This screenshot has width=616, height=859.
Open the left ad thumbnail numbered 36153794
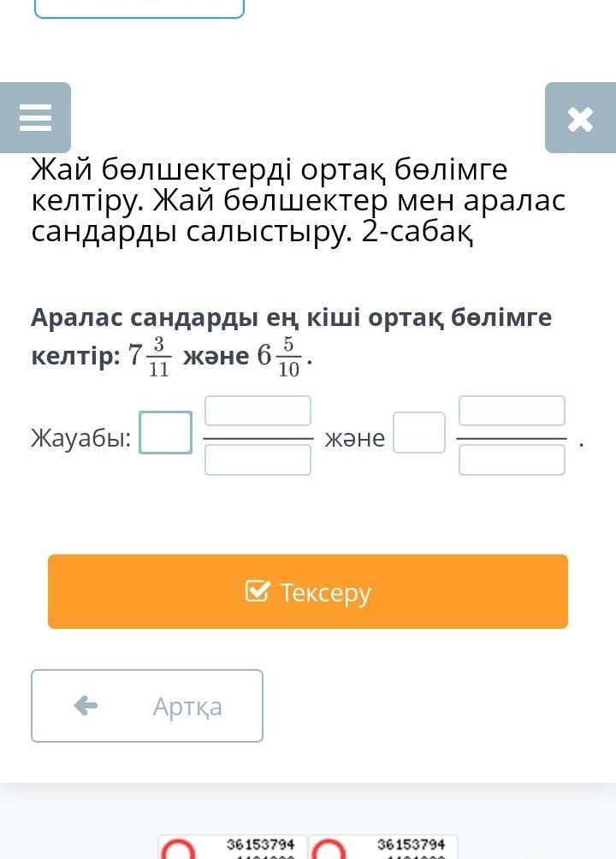click(x=231, y=848)
